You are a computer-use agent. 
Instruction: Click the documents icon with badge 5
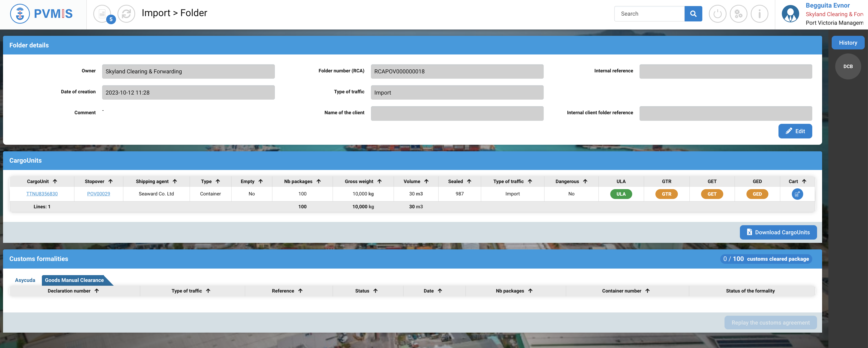click(x=102, y=14)
